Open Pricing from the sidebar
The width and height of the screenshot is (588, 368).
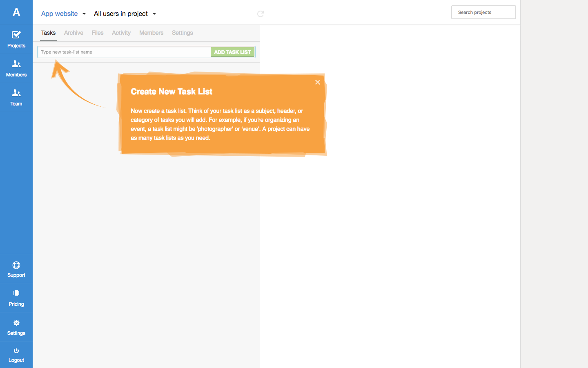click(x=16, y=298)
